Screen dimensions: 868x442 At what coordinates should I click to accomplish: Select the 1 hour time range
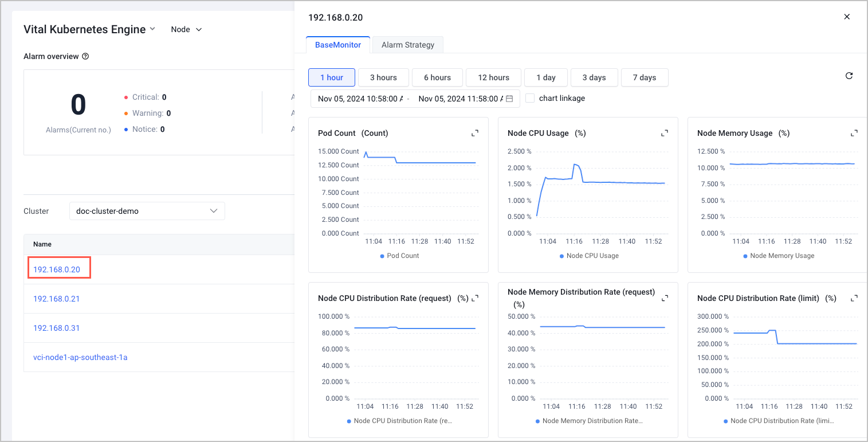[x=332, y=77]
